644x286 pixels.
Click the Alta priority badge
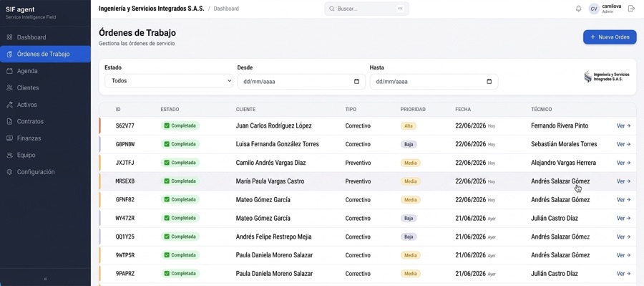pyautogui.click(x=409, y=126)
